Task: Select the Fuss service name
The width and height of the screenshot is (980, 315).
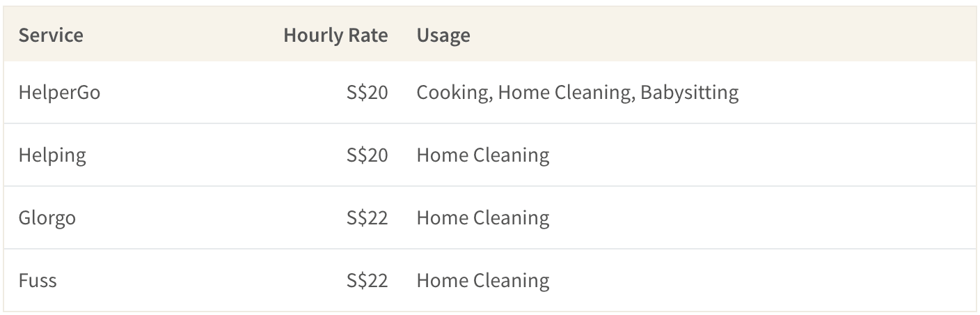Action: tap(38, 280)
